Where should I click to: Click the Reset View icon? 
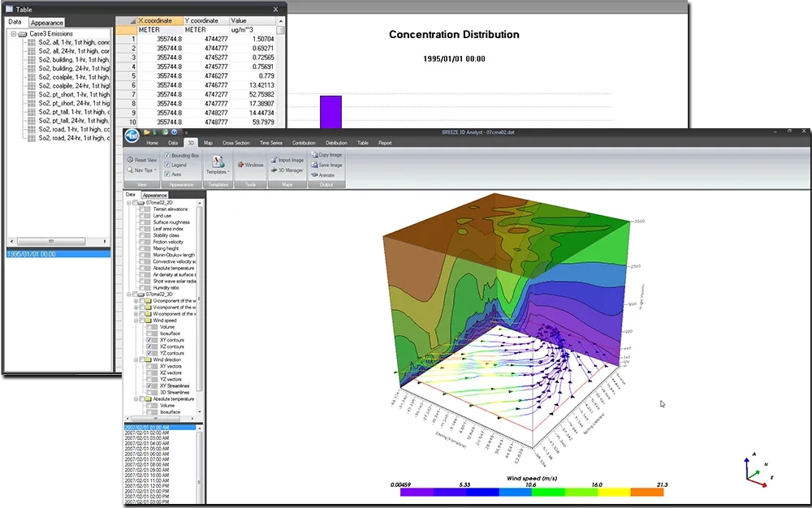pyautogui.click(x=130, y=160)
